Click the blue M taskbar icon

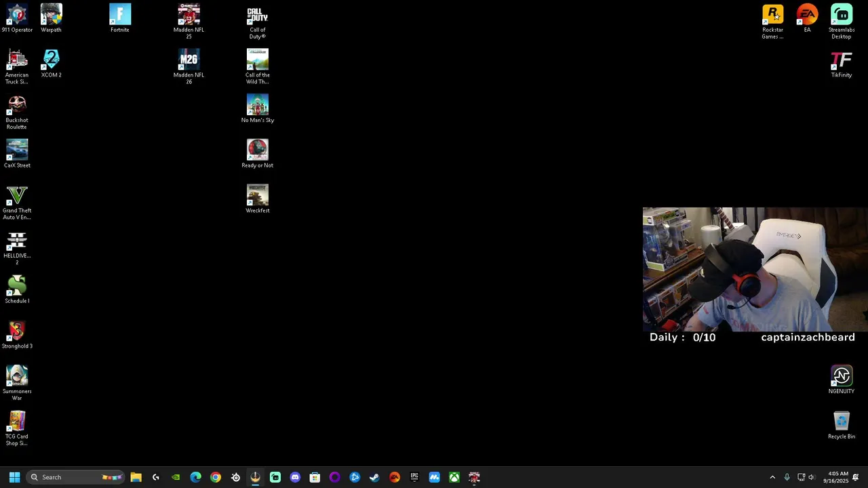click(x=435, y=477)
